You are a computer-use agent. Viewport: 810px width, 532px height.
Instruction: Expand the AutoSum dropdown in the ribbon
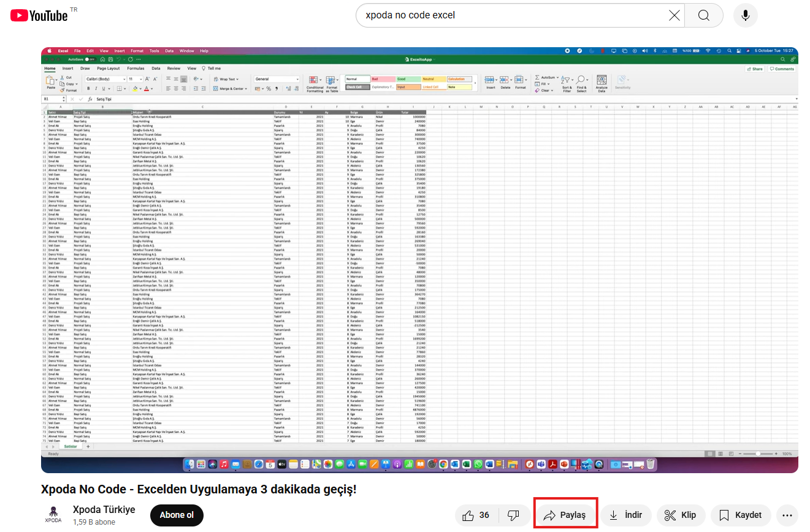coord(557,77)
